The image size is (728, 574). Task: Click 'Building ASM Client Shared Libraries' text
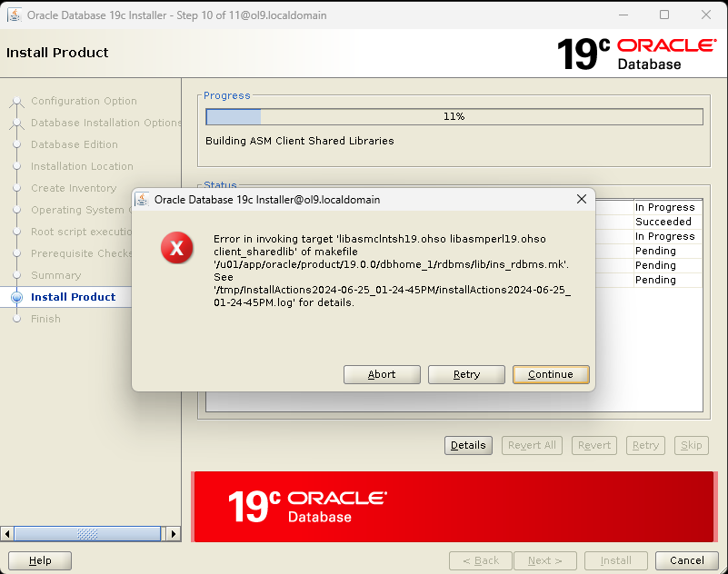[x=299, y=141]
